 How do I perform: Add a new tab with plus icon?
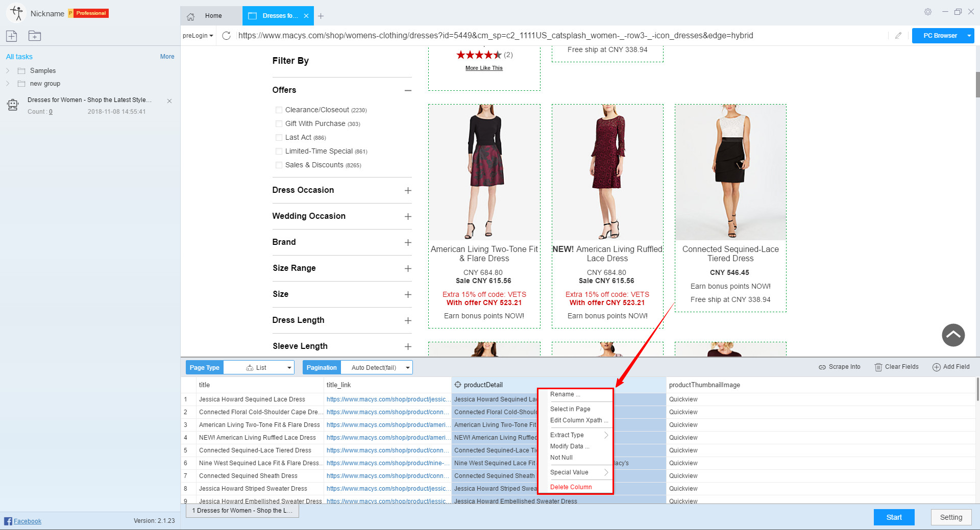321,16
